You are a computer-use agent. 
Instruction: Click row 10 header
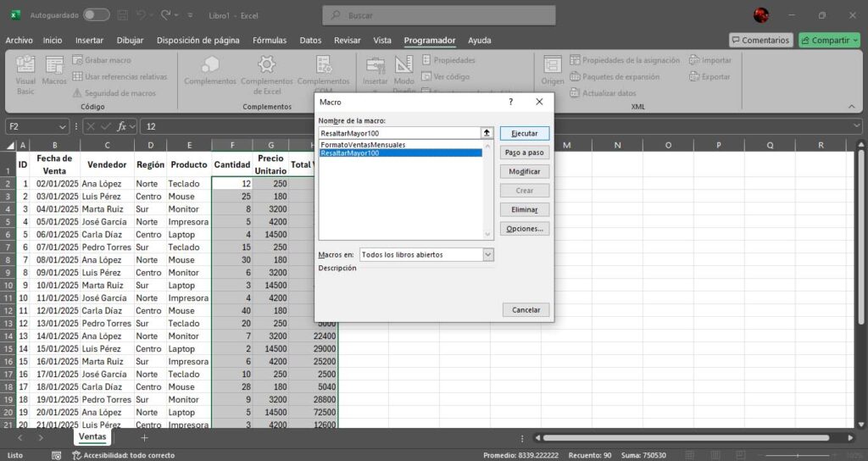point(8,285)
